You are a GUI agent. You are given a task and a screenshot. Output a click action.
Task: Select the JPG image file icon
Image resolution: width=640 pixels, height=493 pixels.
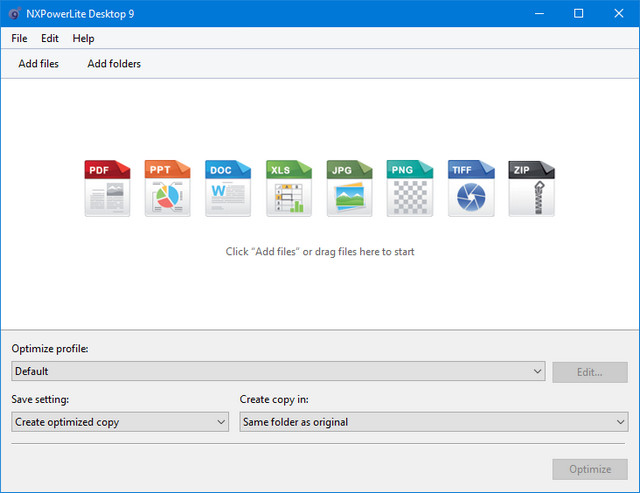click(349, 188)
